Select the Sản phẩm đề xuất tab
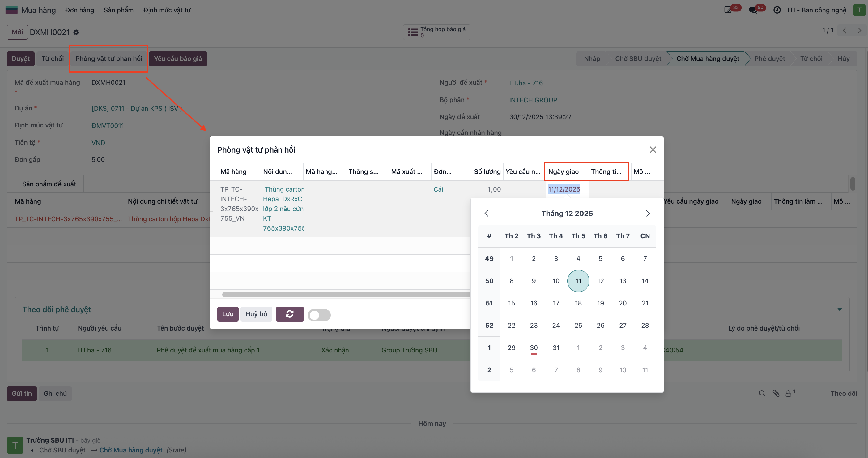This screenshot has height=458, width=868. tap(49, 184)
